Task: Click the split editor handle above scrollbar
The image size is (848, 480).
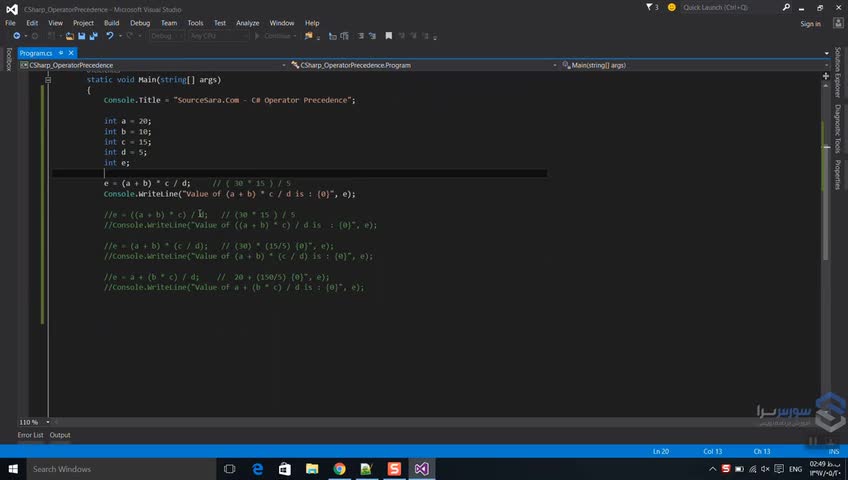Action: click(826, 76)
